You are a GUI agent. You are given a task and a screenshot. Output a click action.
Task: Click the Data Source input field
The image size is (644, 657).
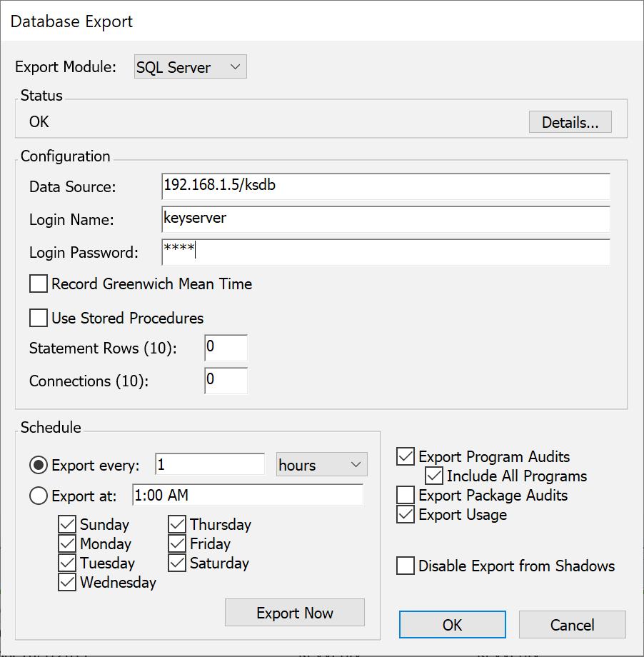[x=386, y=186]
